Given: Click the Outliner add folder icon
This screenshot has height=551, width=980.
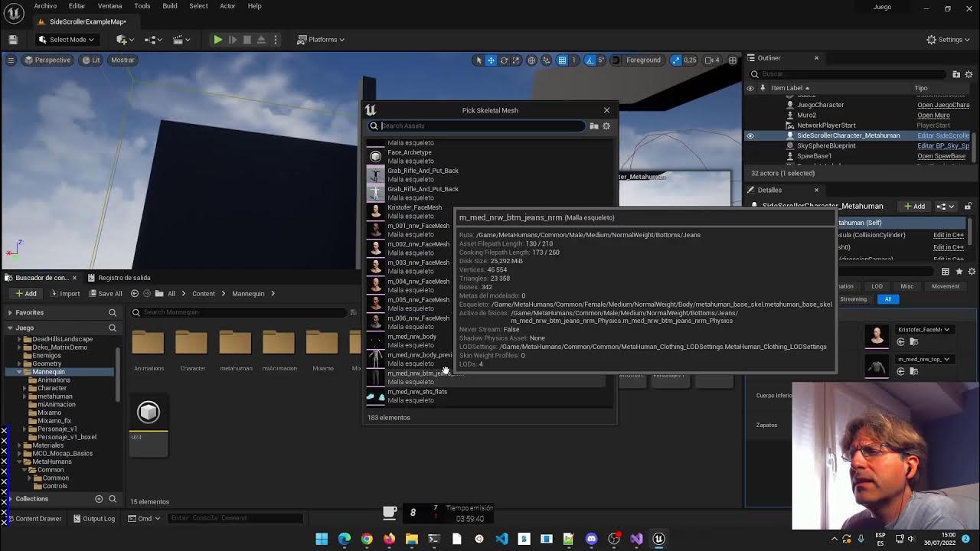Looking at the screenshot, I should [x=956, y=74].
